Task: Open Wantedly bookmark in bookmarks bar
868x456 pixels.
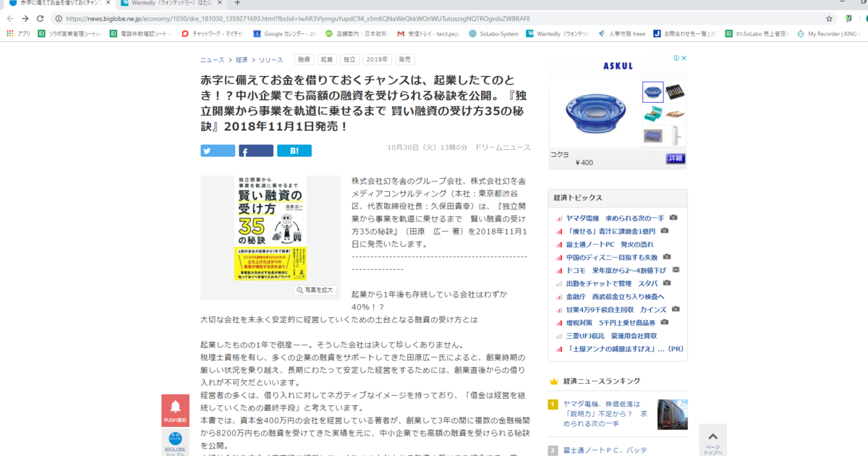Action: [x=558, y=33]
